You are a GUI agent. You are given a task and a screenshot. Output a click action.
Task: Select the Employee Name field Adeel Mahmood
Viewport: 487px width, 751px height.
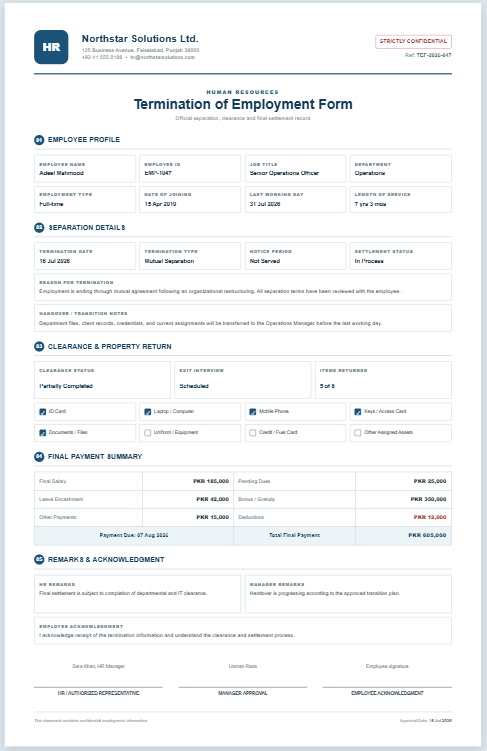click(x=85, y=169)
